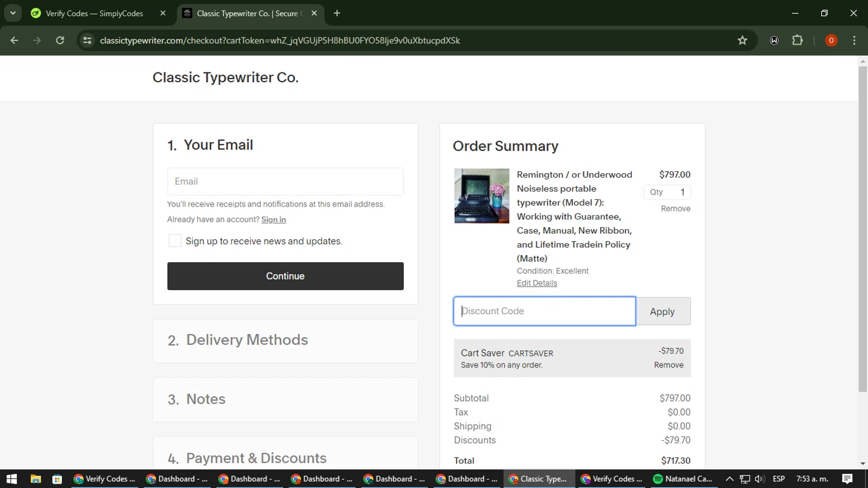Click the address bar URL
The width and height of the screenshot is (868, 488).
tap(279, 41)
